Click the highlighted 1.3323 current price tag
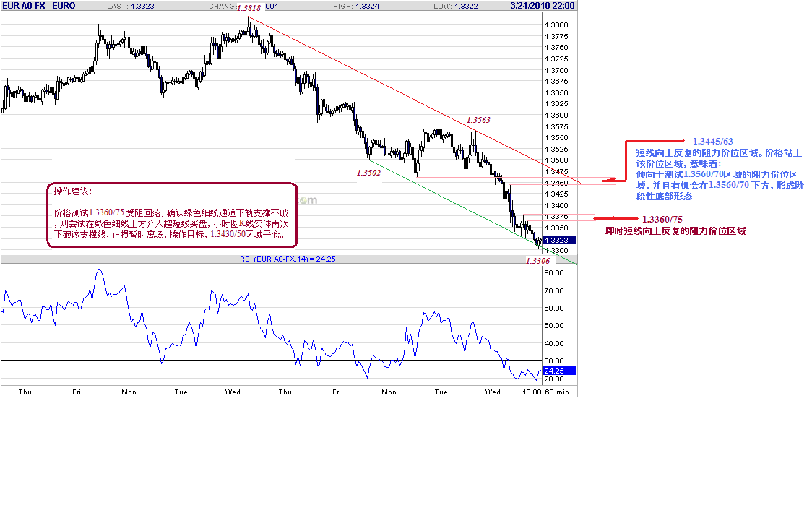The width and height of the screenshot is (812, 526). (x=559, y=240)
